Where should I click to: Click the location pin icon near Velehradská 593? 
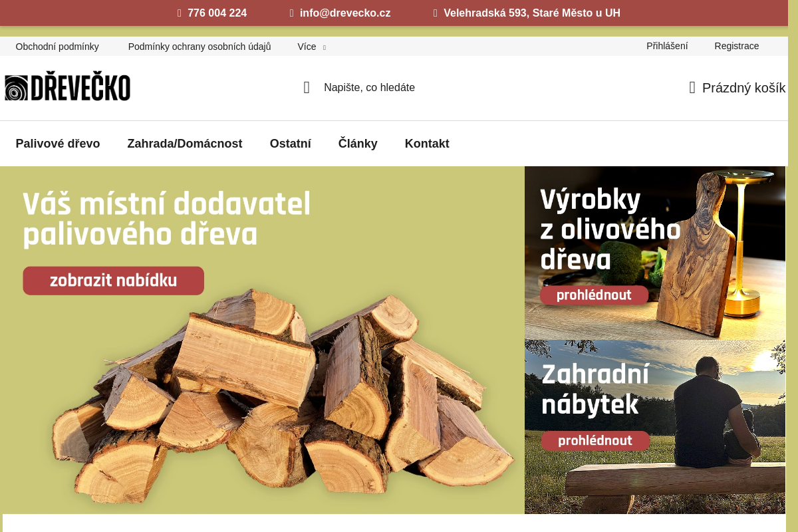[x=435, y=13]
